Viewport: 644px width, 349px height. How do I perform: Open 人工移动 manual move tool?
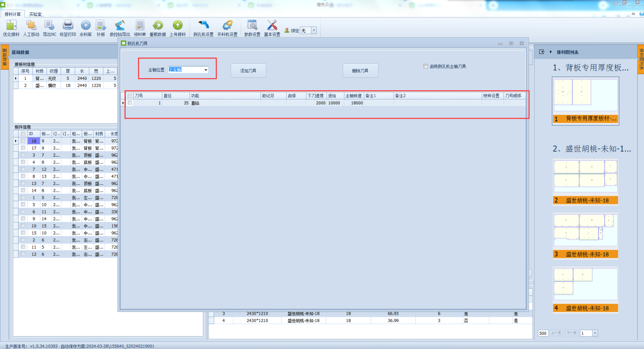(x=31, y=28)
